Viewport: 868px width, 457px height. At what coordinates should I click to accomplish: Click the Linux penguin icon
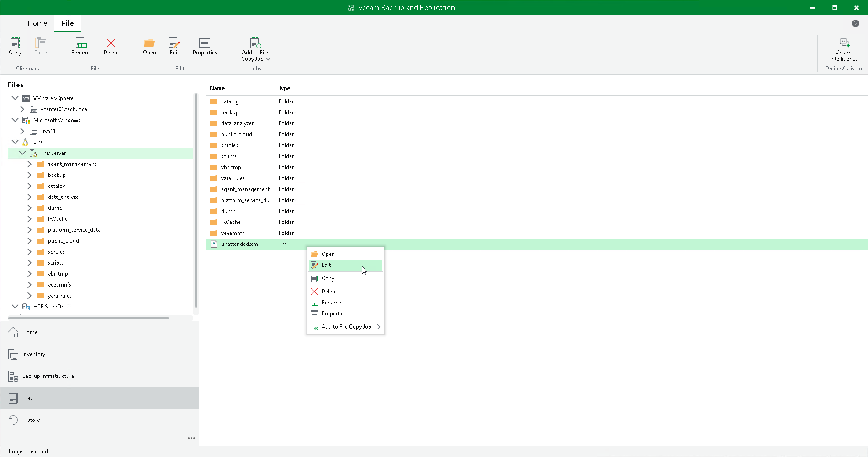tap(26, 142)
